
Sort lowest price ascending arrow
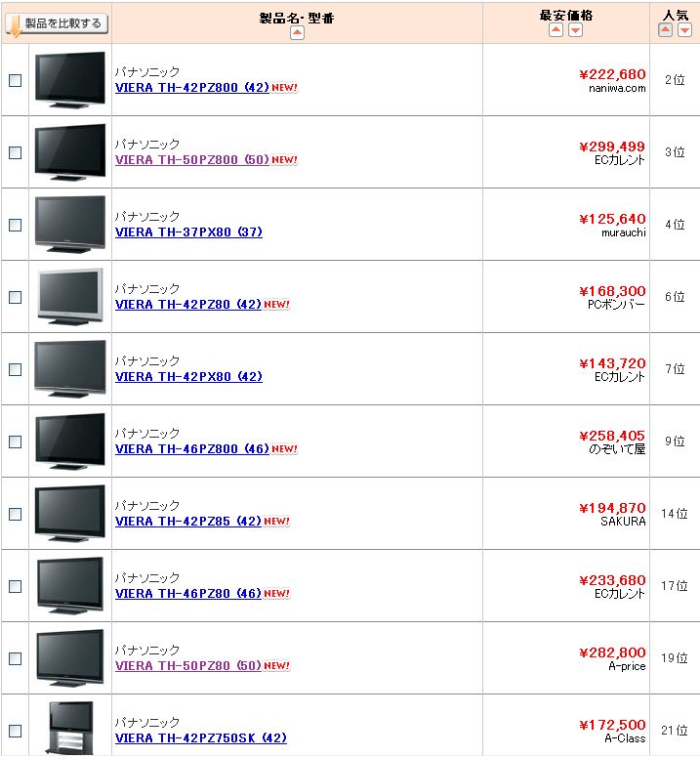pyautogui.click(x=556, y=30)
